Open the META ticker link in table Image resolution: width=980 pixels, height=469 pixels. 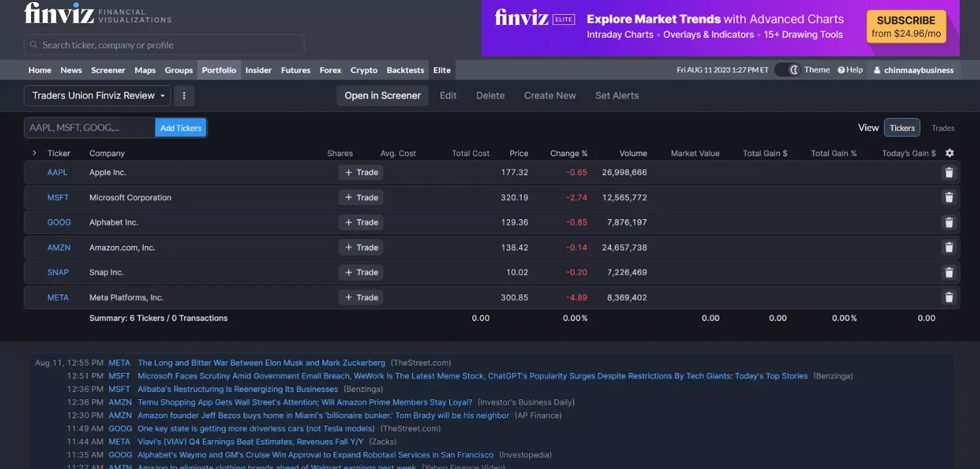click(58, 297)
